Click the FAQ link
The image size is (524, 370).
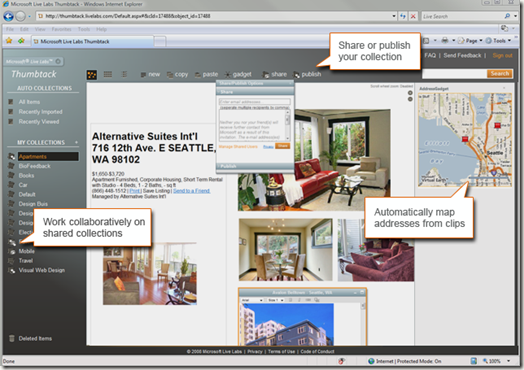430,55
